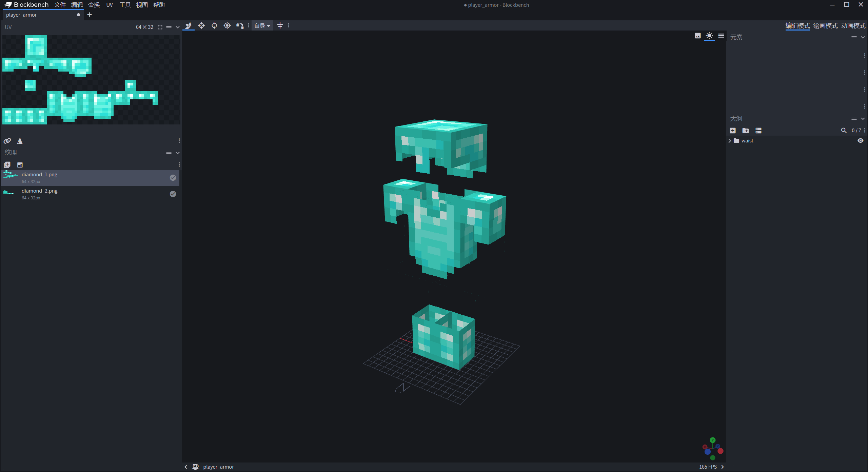The width and height of the screenshot is (868, 472).
Task: Open outliner toolbar more options
Action: [865, 131]
